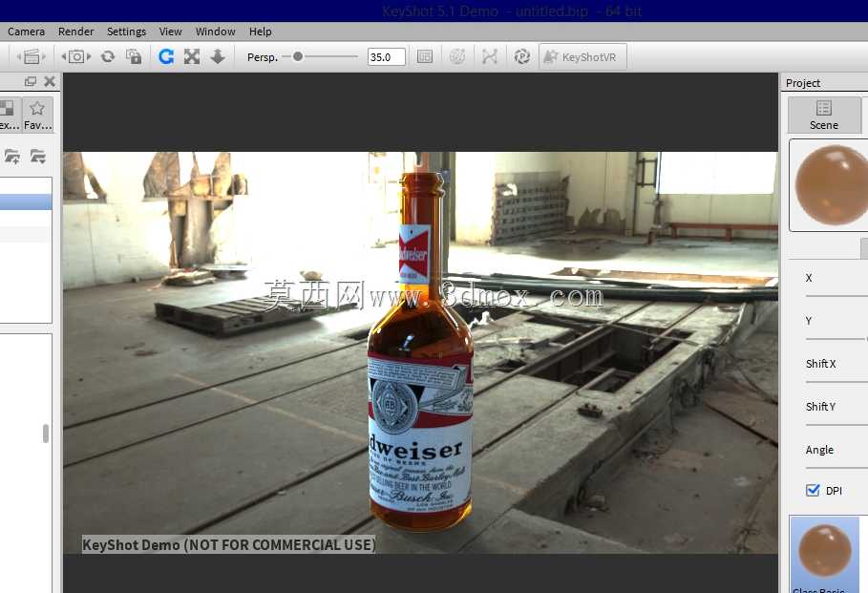Viewport: 868px width, 593px height.
Task: Select the pan four-arrows tool
Action: click(x=192, y=56)
